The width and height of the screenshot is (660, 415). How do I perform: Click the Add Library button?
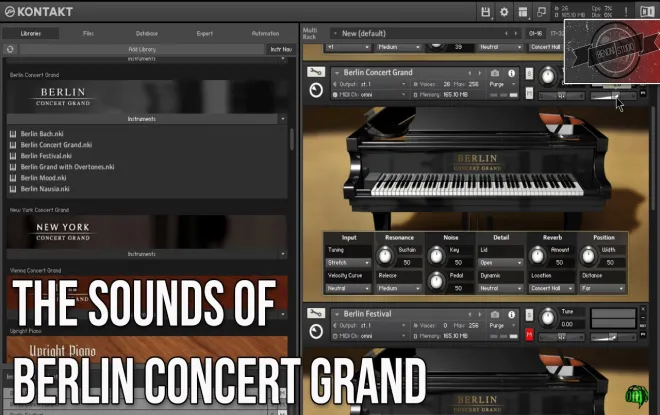142,49
